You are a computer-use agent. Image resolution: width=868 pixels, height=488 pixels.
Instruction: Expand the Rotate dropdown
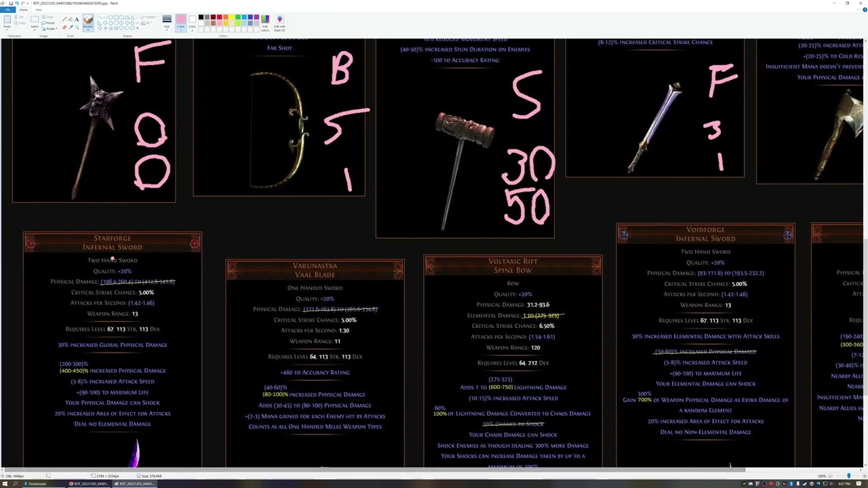(56, 28)
